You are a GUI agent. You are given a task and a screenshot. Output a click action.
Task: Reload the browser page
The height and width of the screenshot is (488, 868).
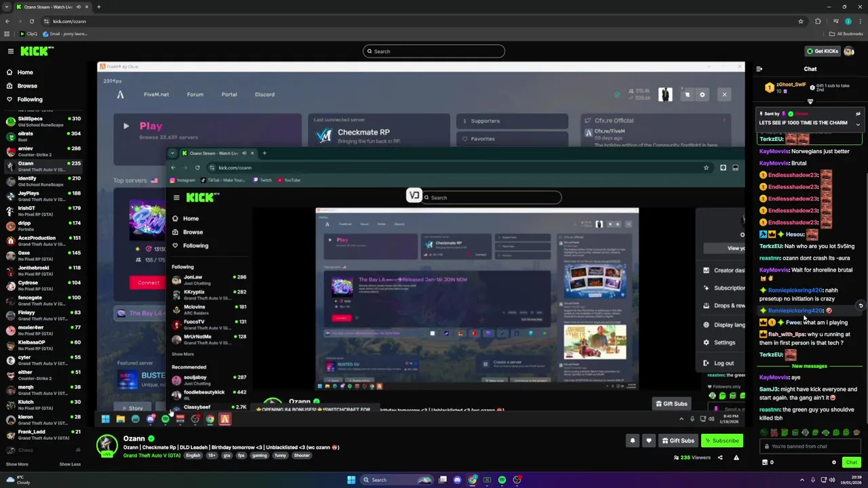click(x=31, y=21)
